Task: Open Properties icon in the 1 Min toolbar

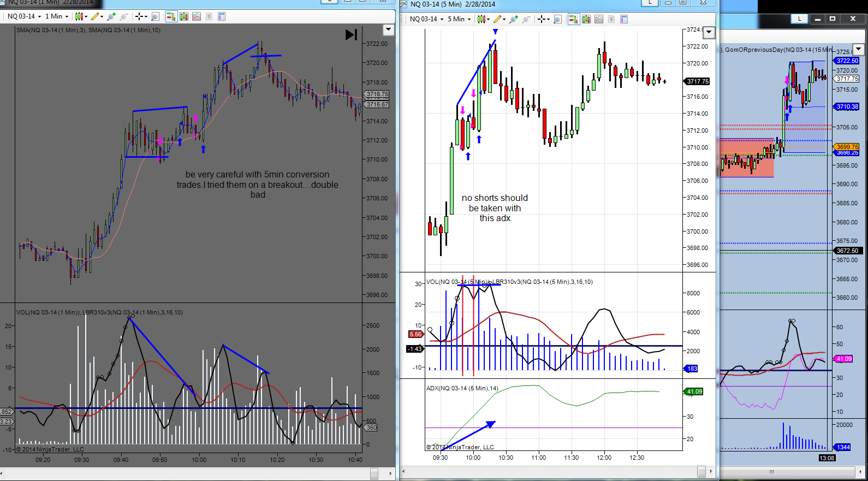Action: coord(222,16)
